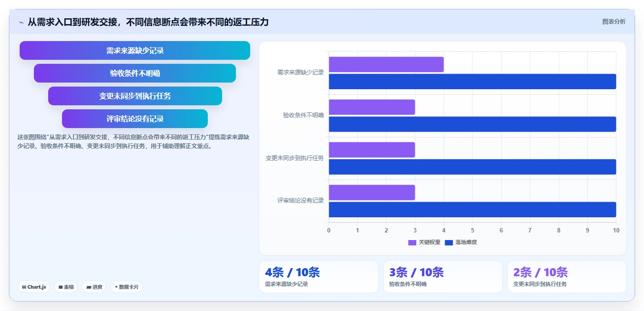Viewport: 644px width, 311px height.
Task: Click the 图表分析 tag in the header
Action: [614, 22]
